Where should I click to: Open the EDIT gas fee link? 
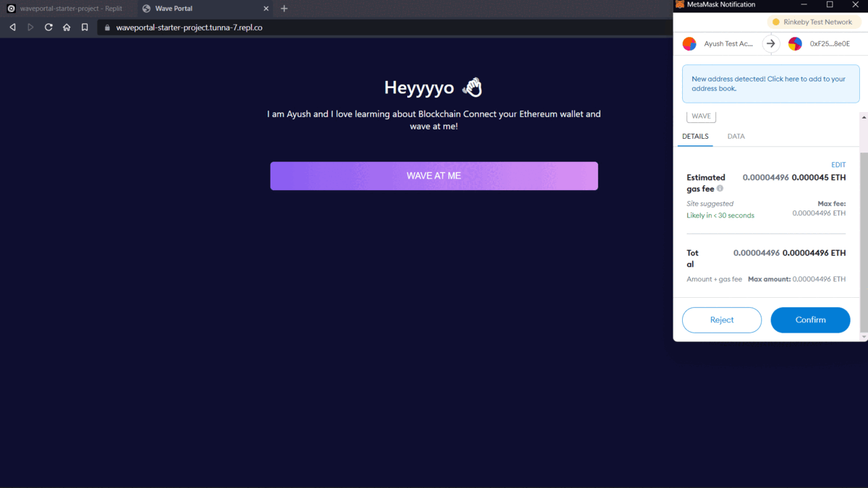838,164
